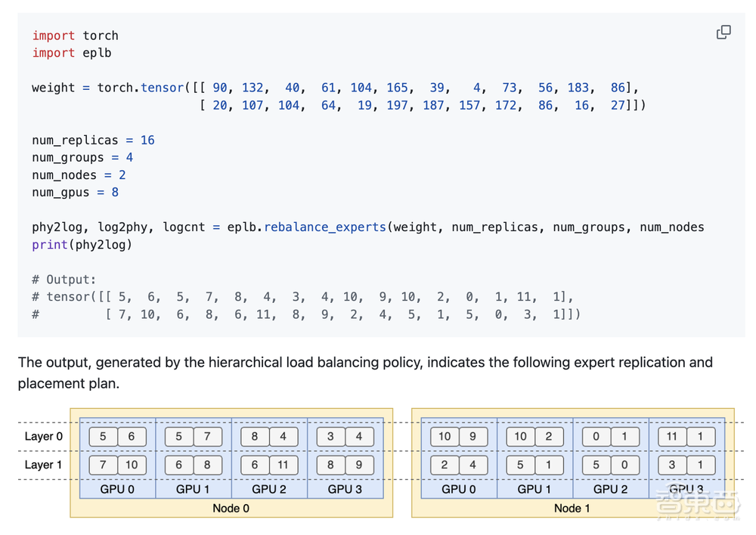The height and width of the screenshot is (535, 756).
Task: Click the 'Layer 0' row label
Action: pos(44,436)
